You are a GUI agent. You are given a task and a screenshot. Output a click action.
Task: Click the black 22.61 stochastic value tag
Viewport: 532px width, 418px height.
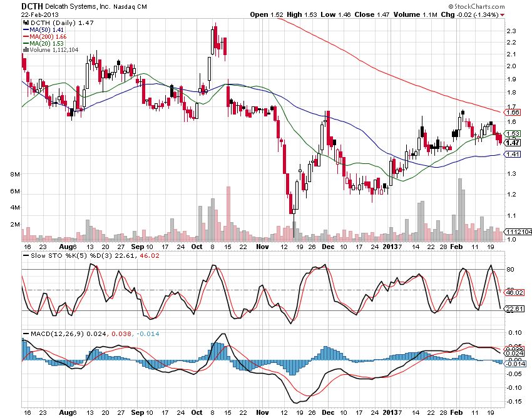pos(514,308)
